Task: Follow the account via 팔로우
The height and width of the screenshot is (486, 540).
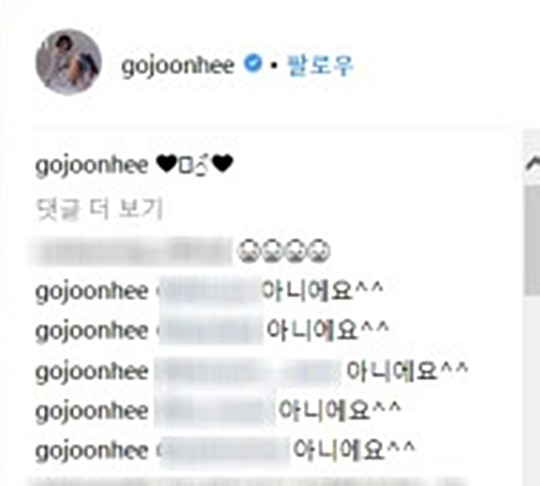Action: click(x=320, y=65)
